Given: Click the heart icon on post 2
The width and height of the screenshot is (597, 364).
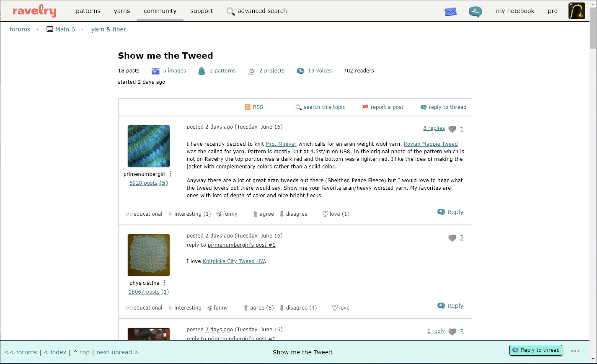Looking at the screenshot, I should tap(452, 238).
